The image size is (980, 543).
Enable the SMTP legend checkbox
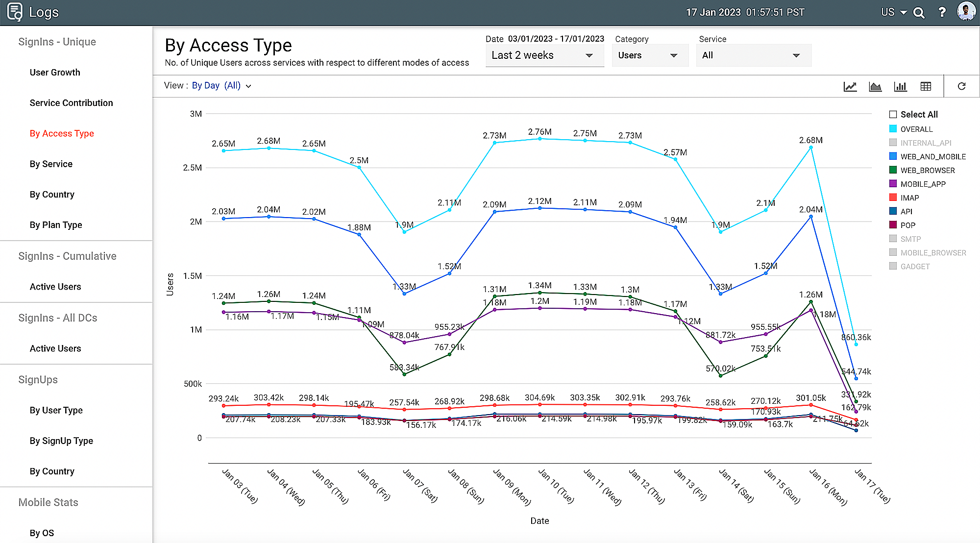click(x=893, y=239)
